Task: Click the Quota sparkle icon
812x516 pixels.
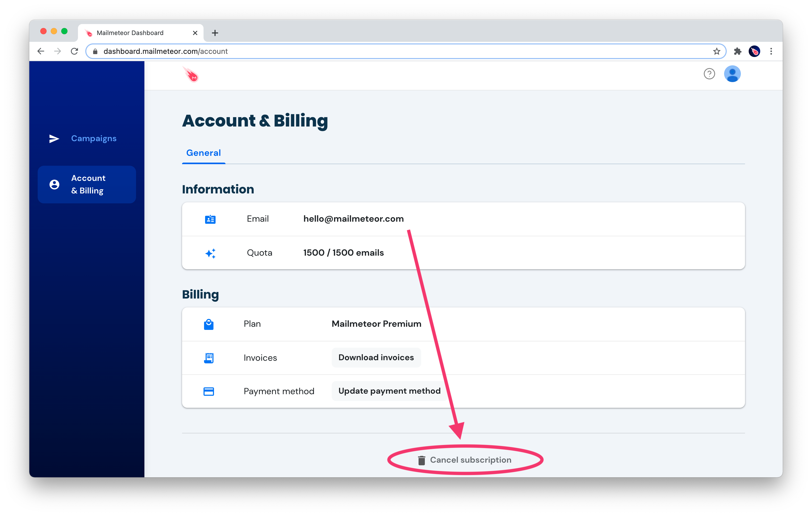Action: coord(210,253)
